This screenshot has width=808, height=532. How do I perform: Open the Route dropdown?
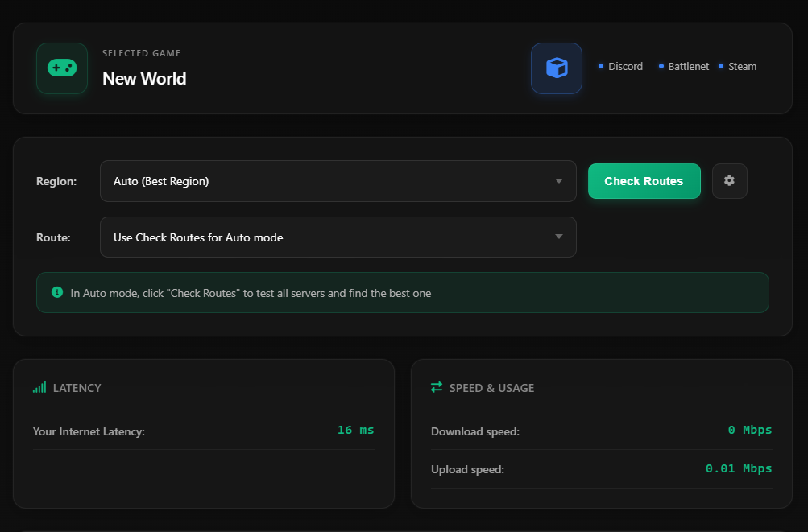[x=338, y=237]
